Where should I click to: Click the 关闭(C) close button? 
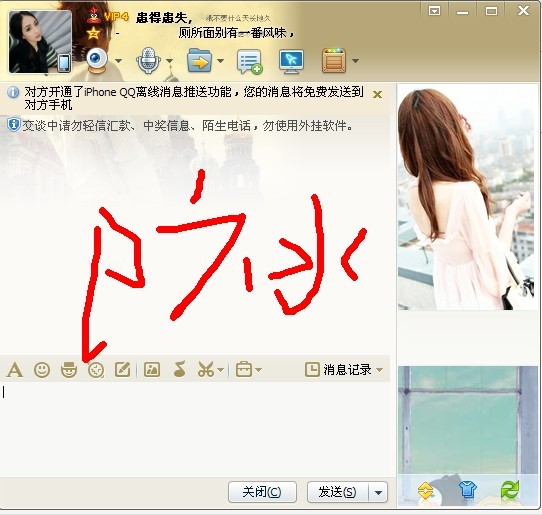coord(262,492)
